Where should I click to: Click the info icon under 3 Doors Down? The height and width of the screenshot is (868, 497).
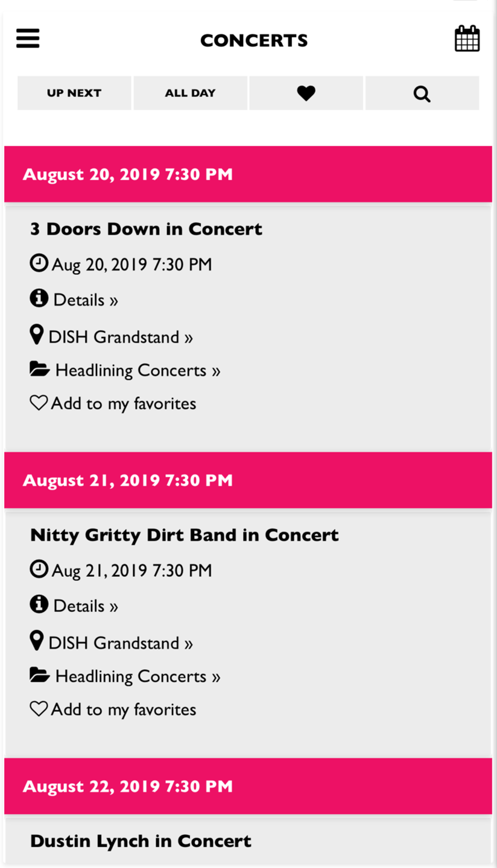click(39, 298)
